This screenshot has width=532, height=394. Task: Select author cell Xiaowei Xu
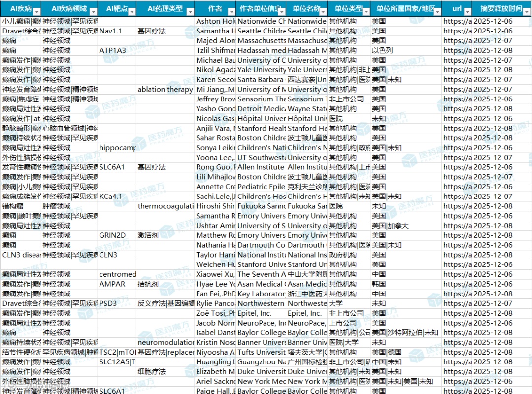[215, 274]
